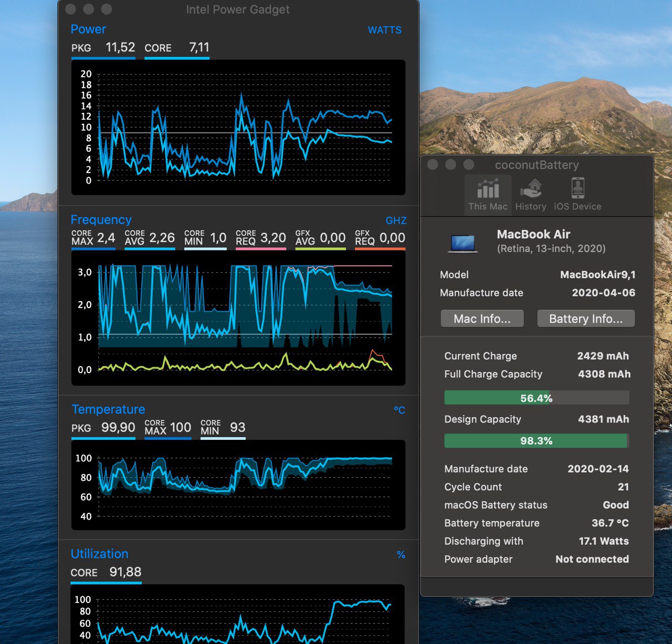The image size is (672, 644).
Task: Open the This Mac tab in coconutBattery
Action: click(488, 195)
